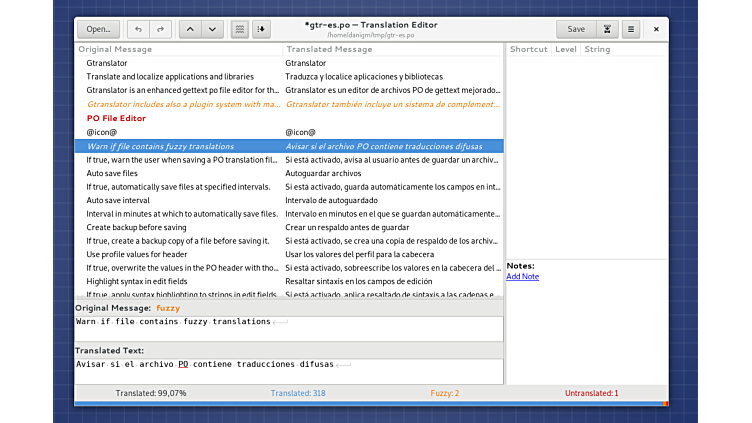The height and width of the screenshot is (423, 752).
Task: Click the Shortcut column header
Action: pos(528,49)
